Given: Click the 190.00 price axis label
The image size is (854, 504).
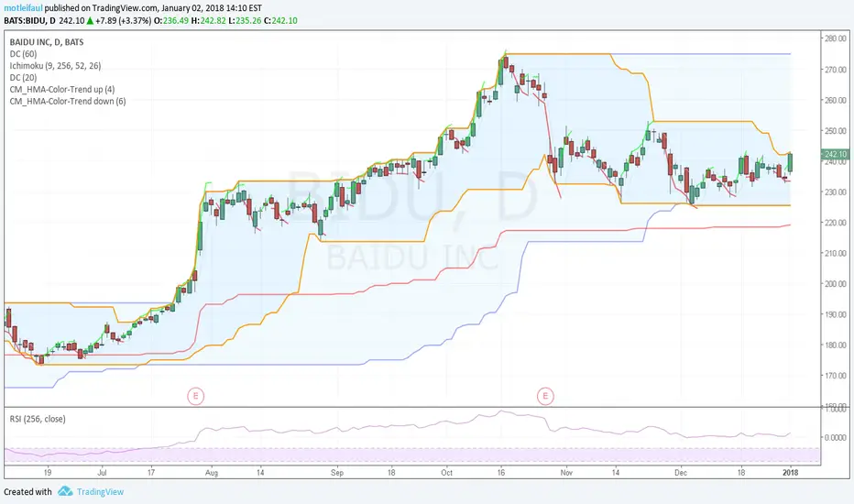Looking at the screenshot, I should point(836,314).
